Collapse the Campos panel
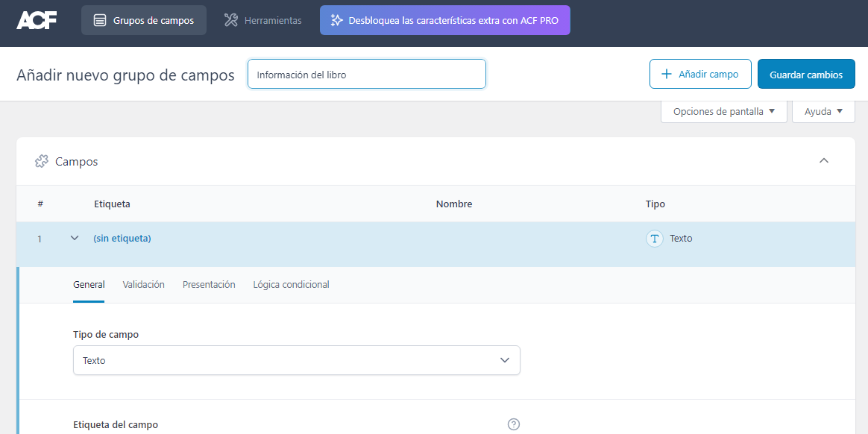 (x=824, y=160)
